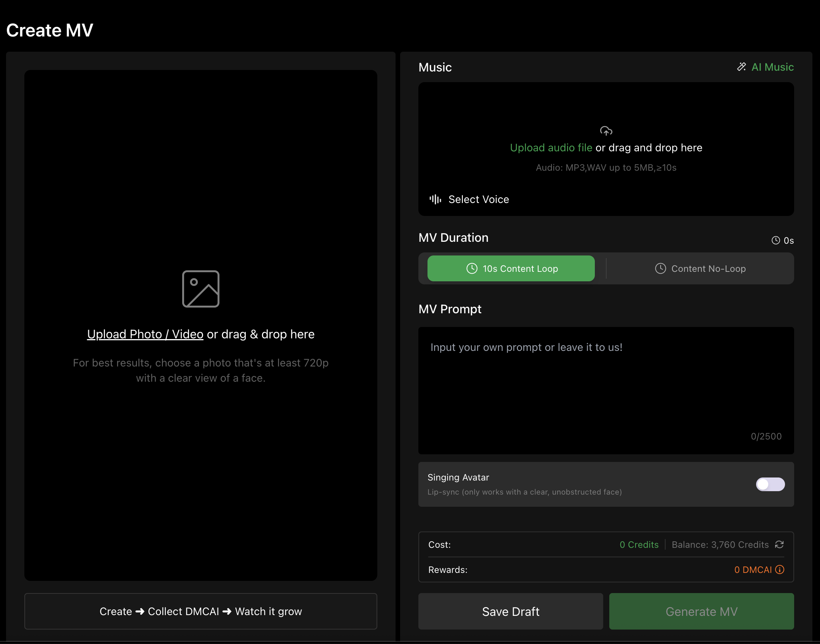Select the 10s Content Loop option

pos(511,268)
